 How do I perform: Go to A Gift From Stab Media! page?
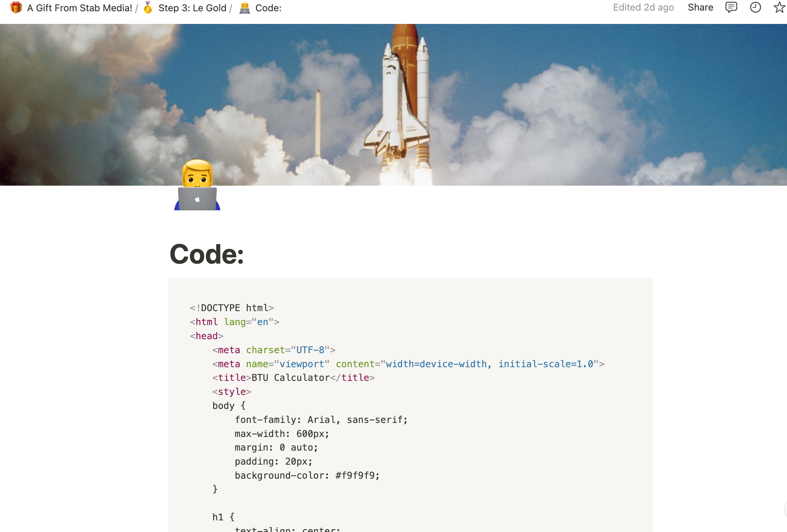[79, 8]
